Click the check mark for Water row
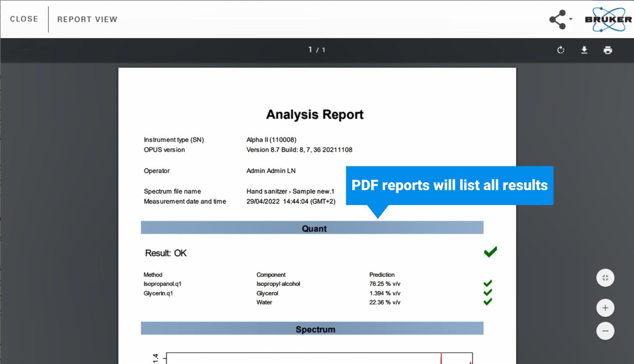Screen dimensions: 634x364 click(x=487, y=302)
